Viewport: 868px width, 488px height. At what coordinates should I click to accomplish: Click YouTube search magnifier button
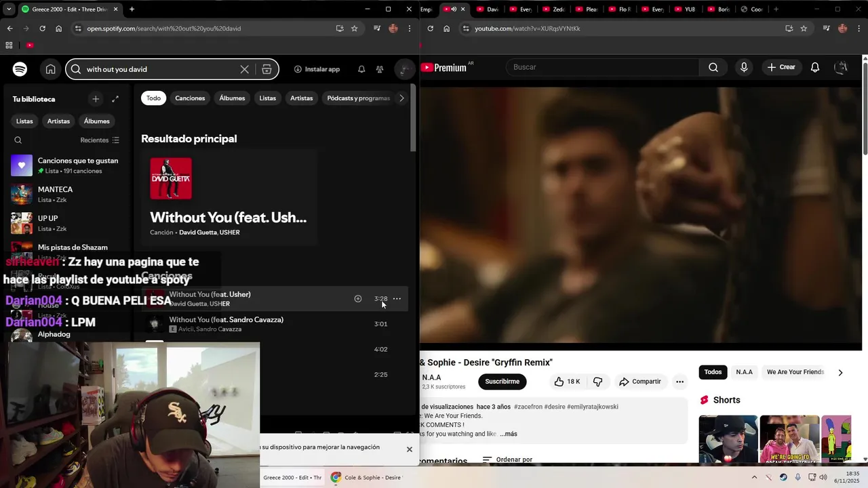click(x=713, y=67)
